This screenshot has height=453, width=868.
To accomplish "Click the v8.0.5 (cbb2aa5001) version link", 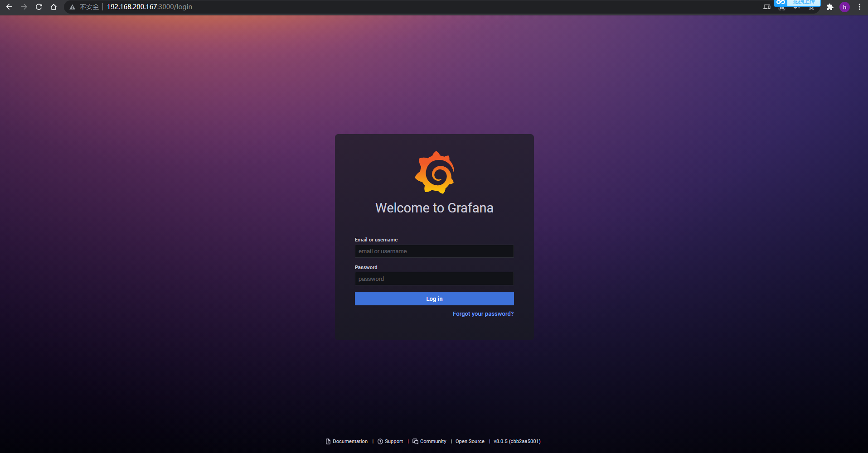I will pos(517,442).
